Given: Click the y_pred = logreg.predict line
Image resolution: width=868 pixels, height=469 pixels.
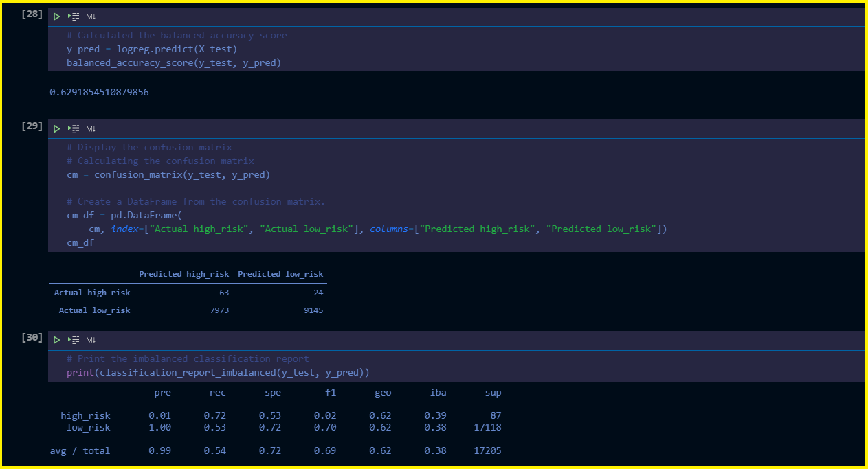Looking at the screenshot, I should point(152,49).
